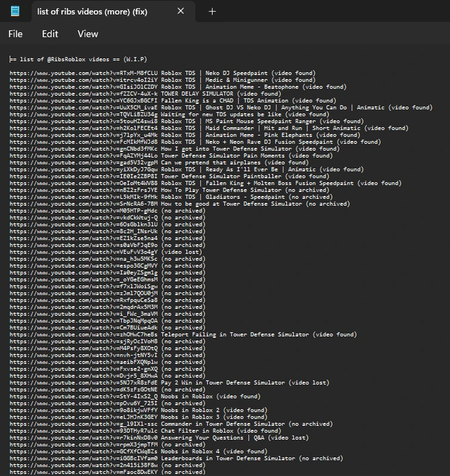Viewport: 450px width, 476px height.
Task: Click 'Commander in Tower Defense Simulator' line
Action: [171, 424]
